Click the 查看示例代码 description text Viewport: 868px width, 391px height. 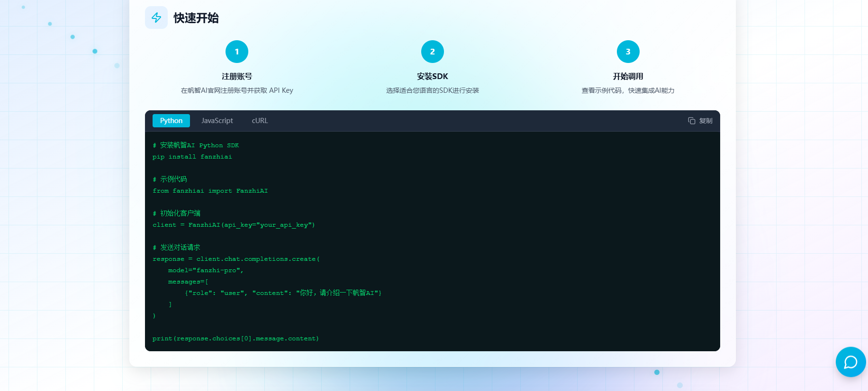coord(628,90)
